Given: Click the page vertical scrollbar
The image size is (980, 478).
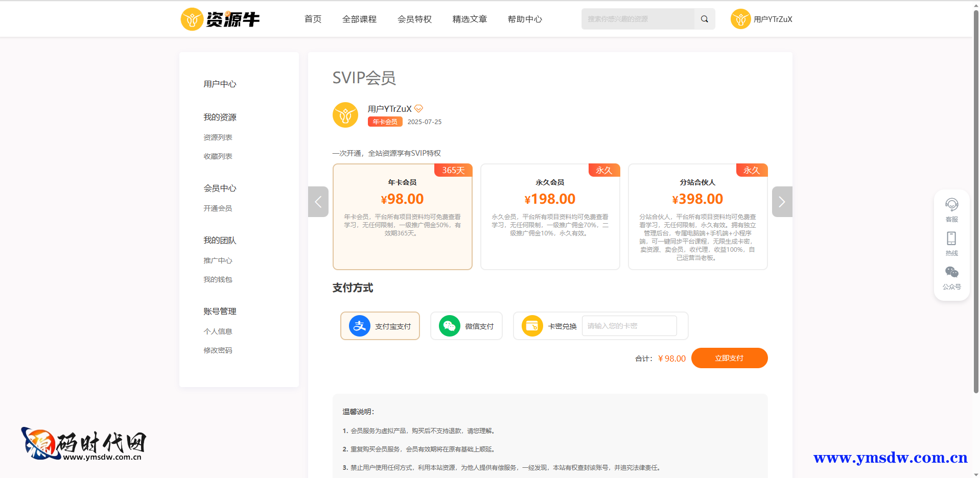Looking at the screenshot, I should click(x=975, y=204).
